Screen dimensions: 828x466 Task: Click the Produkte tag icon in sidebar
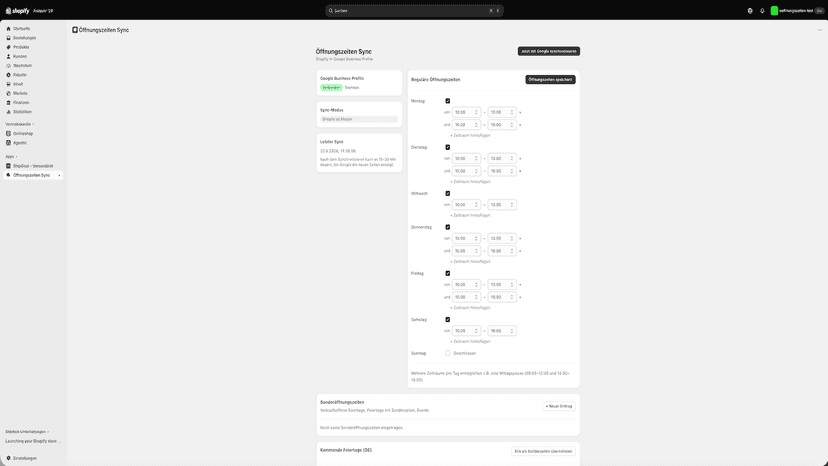pyautogui.click(x=8, y=47)
